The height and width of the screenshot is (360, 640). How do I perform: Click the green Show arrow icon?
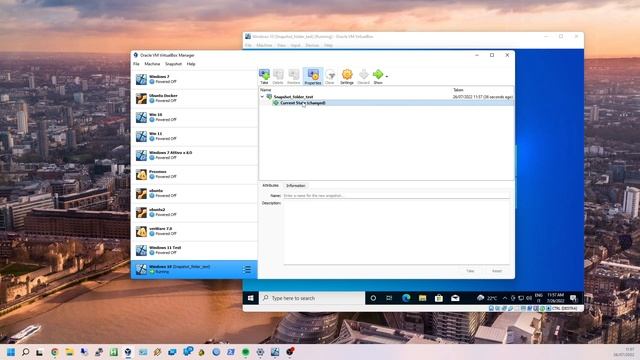pyautogui.click(x=378, y=76)
